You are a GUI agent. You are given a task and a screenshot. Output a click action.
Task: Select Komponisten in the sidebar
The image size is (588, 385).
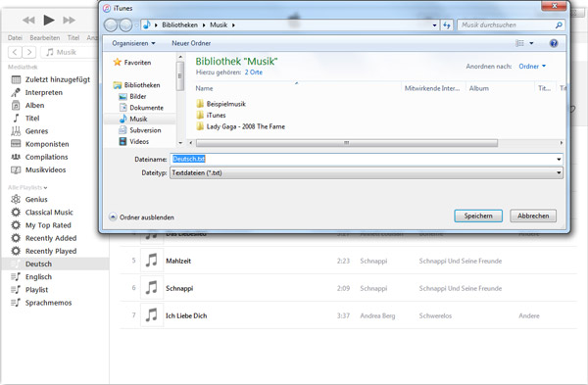pos(47,144)
